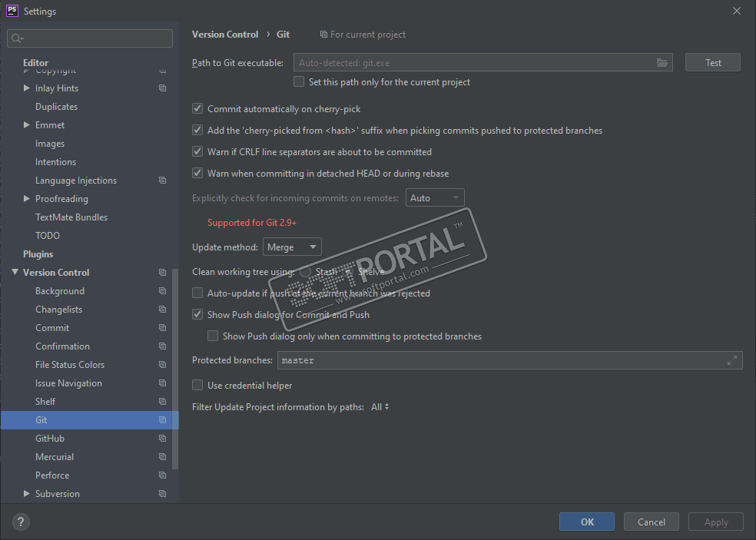Enable Use credential helper checkbox
The image size is (756, 540).
(197, 385)
